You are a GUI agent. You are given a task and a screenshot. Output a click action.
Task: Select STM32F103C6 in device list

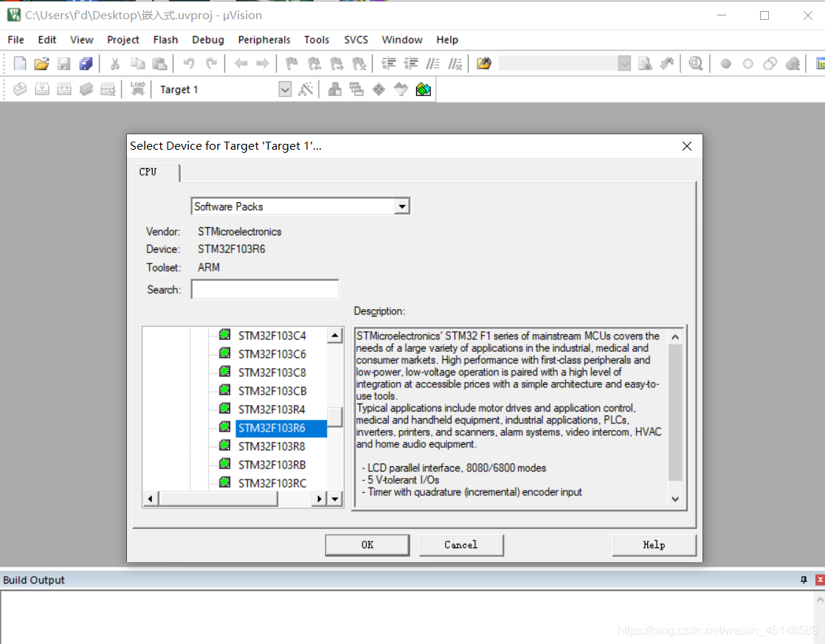(x=272, y=354)
